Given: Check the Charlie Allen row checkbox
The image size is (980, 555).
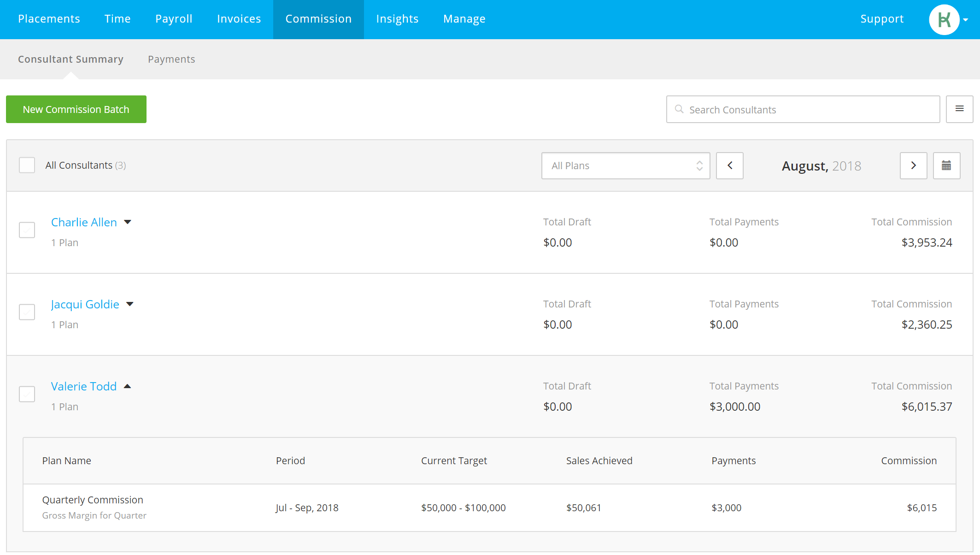Looking at the screenshot, I should (x=27, y=230).
